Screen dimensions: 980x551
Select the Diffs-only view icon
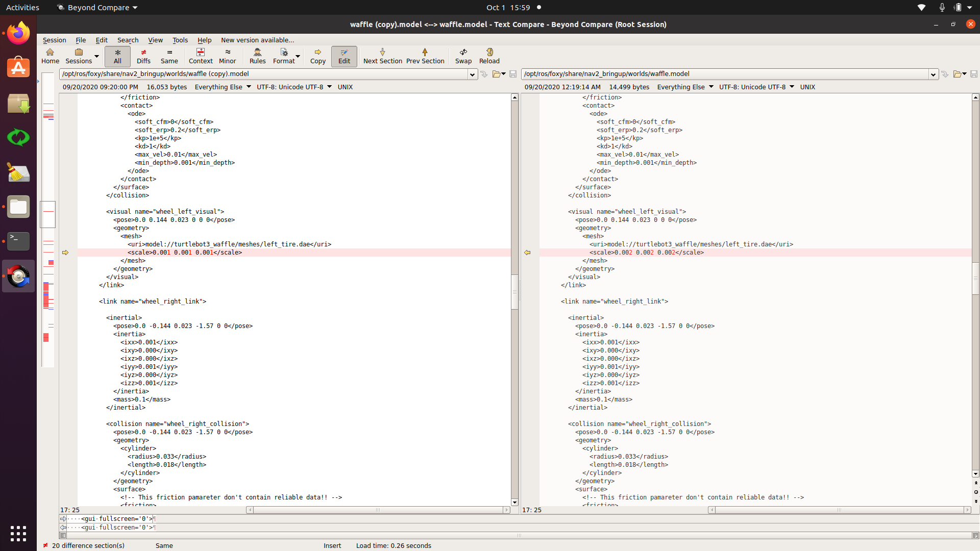tap(143, 55)
